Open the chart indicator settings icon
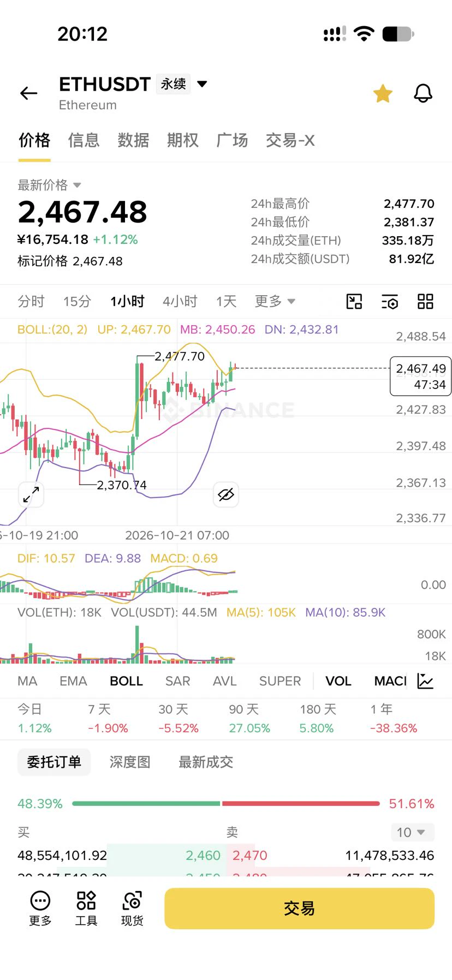Image resolution: width=452 pixels, height=980 pixels. point(390,301)
